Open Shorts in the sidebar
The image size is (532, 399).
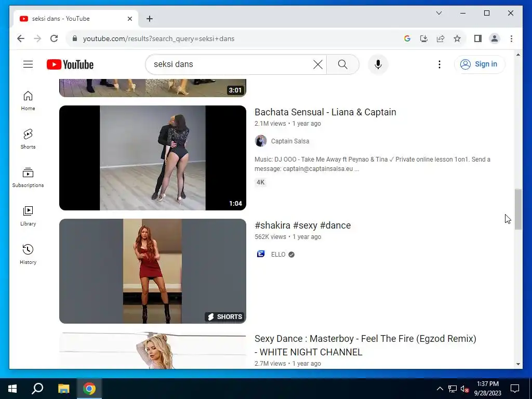28,139
